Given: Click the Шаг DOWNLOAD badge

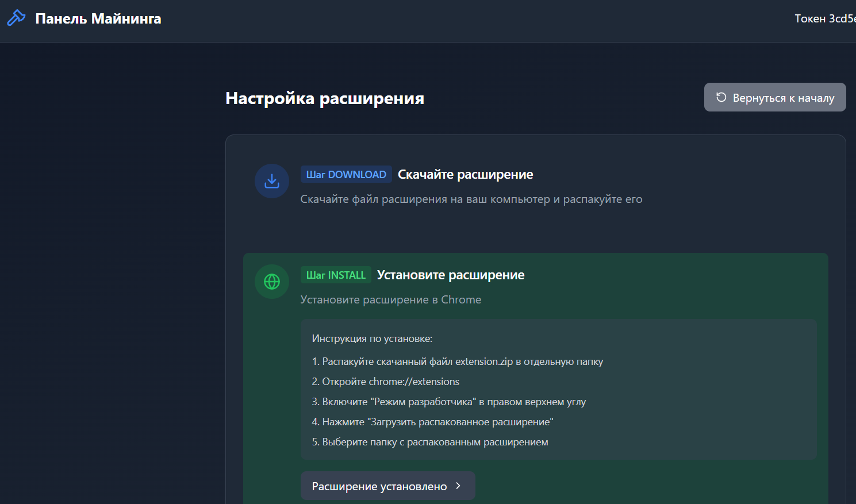Looking at the screenshot, I should click(x=346, y=174).
